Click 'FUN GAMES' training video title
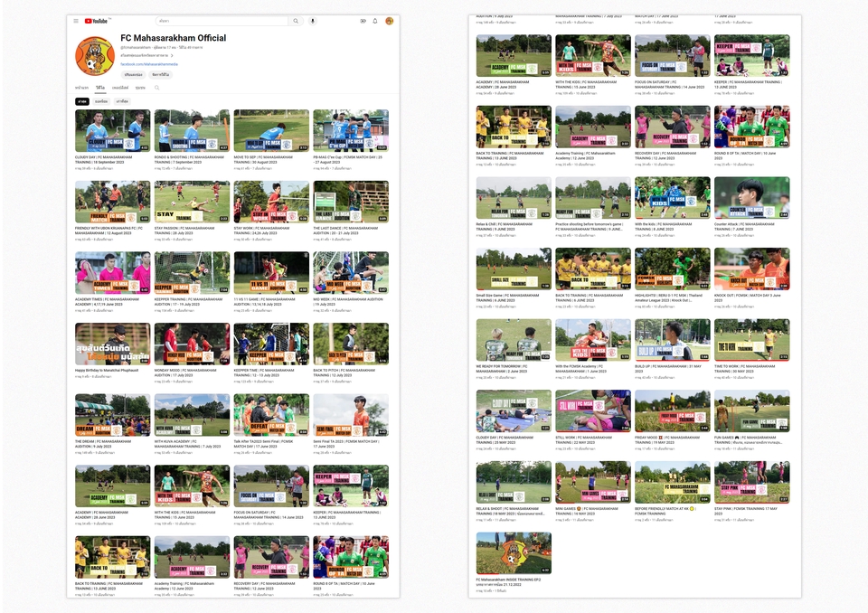This screenshot has height=613, width=868. 748,439
